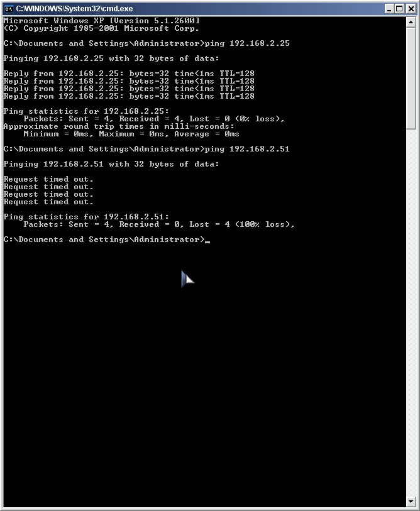Close the cmd.exe window
420x511 pixels.
[411, 9]
